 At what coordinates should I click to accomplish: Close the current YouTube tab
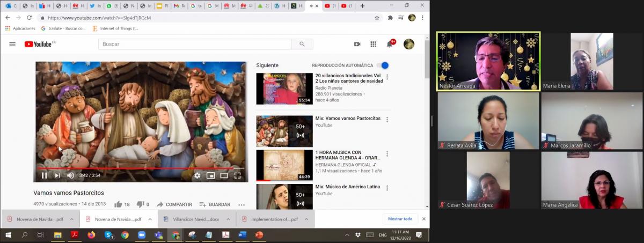(317, 6)
